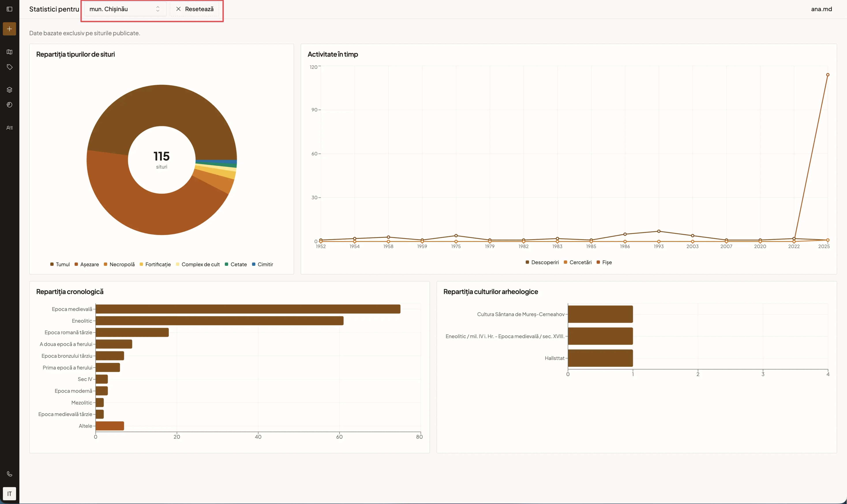Click the brown plus add button

(x=9, y=29)
